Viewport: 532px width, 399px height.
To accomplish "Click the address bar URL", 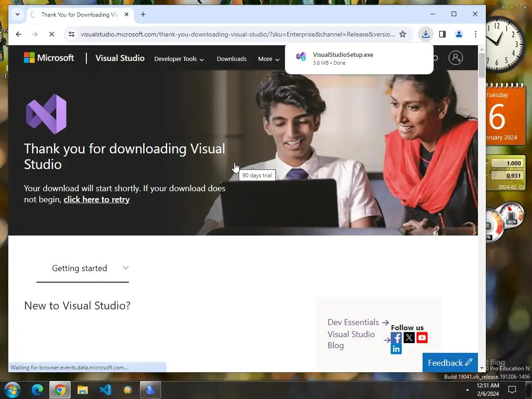I will pos(237,34).
